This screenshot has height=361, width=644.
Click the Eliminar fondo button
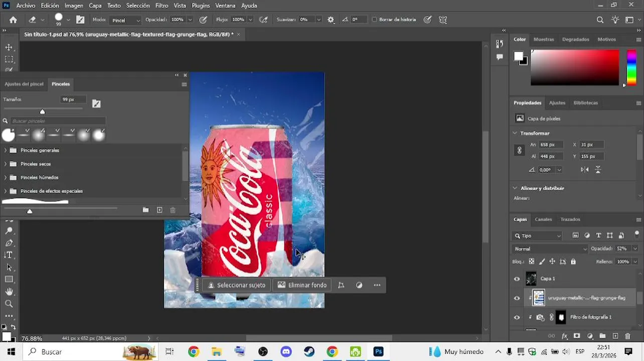point(302,285)
